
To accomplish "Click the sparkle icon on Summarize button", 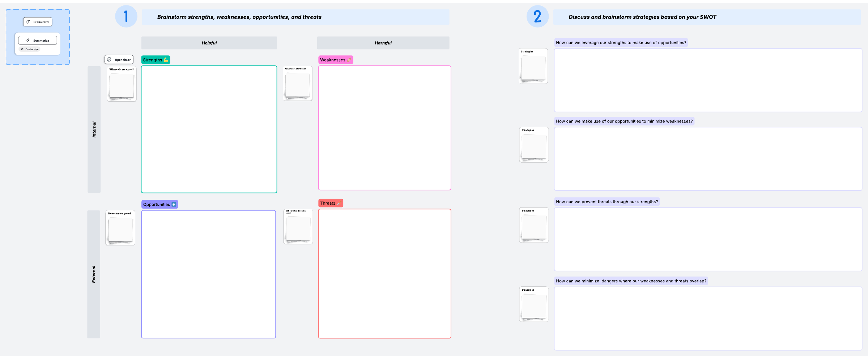I will coord(28,40).
